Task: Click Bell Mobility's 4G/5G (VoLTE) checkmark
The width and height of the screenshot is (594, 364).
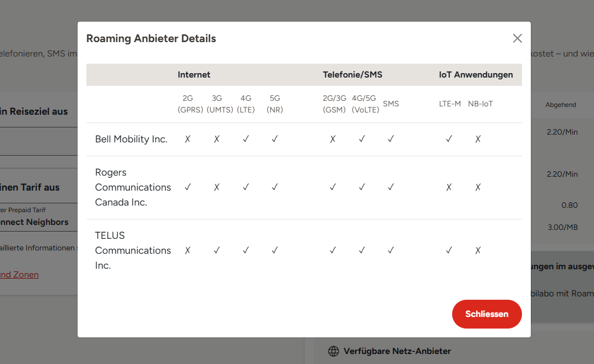Action: tap(362, 139)
